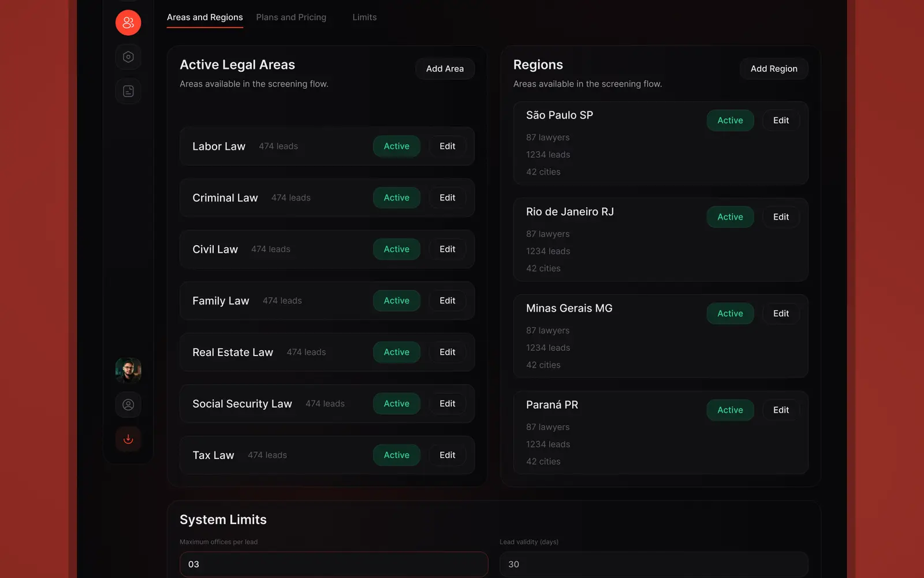Edit the Labor Law area
Image resolution: width=924 pixels, height=578 pixels.
point(448,146)
